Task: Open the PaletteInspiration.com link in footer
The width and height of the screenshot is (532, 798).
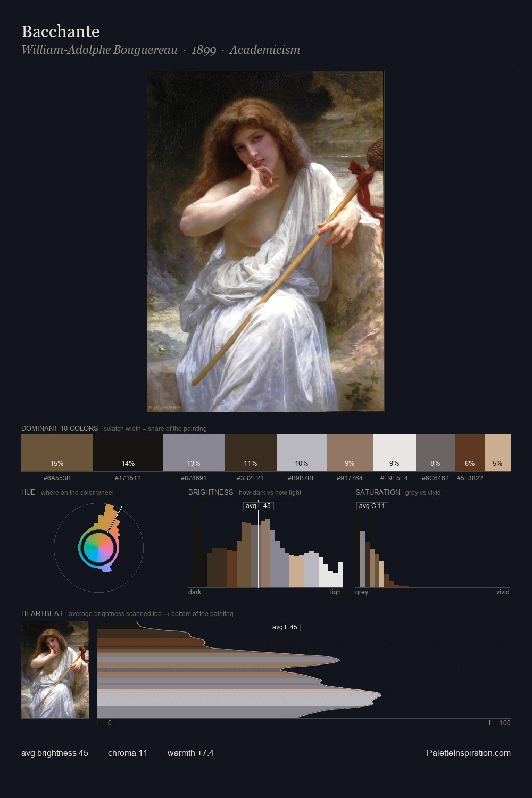Action: pos(469,753)
